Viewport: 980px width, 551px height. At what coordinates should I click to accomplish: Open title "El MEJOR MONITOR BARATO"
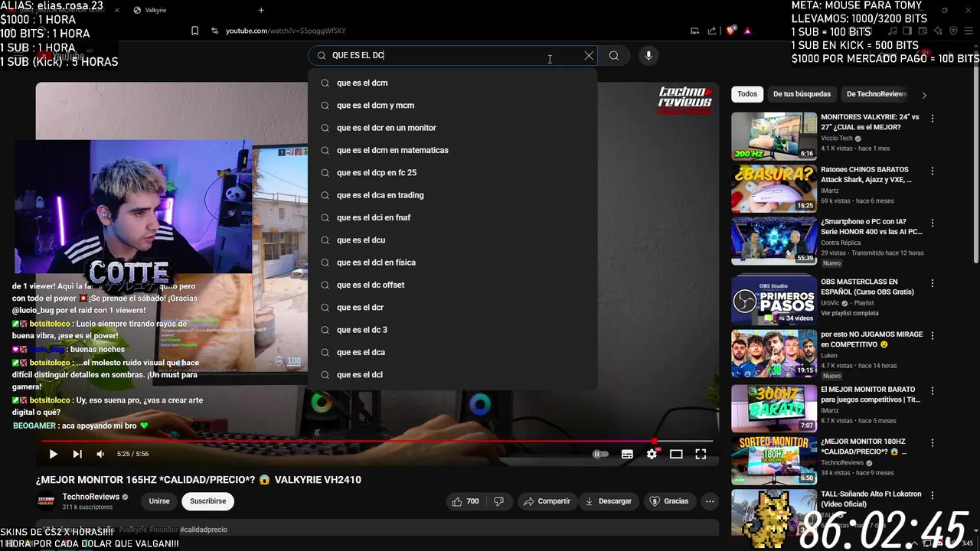point(871,395)
